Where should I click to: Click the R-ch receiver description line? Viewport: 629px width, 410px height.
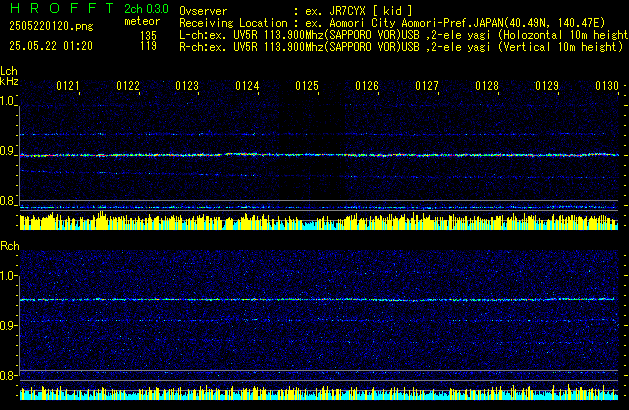pyautogui.click(x=401, y=47)
